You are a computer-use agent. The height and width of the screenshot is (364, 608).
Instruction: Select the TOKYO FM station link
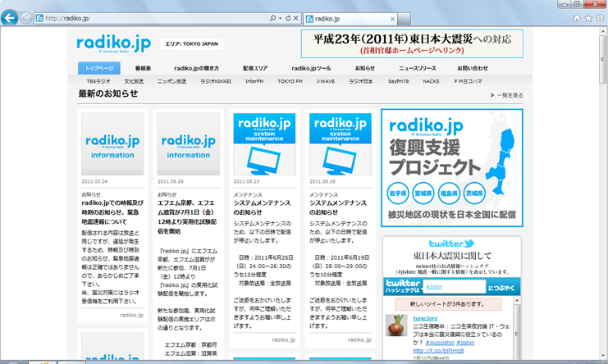[x=290, y=81]
